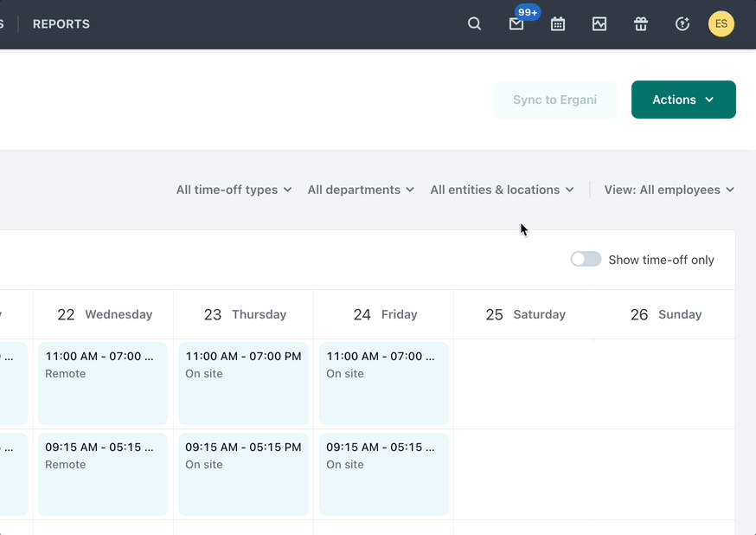Select Wednesday 22 first Remote shift
The width and height of the screenshot is (756, 535).
coord(103,383)
